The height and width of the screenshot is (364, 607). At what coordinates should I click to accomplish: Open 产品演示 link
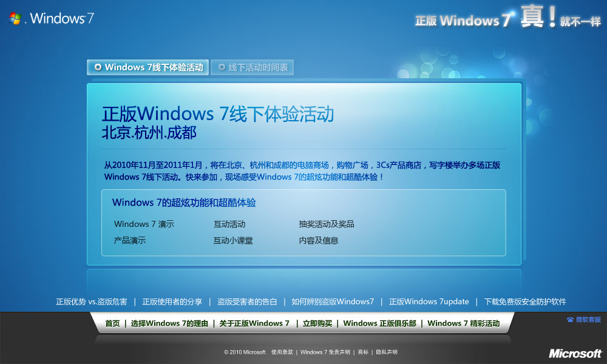(x=130, y=241)
